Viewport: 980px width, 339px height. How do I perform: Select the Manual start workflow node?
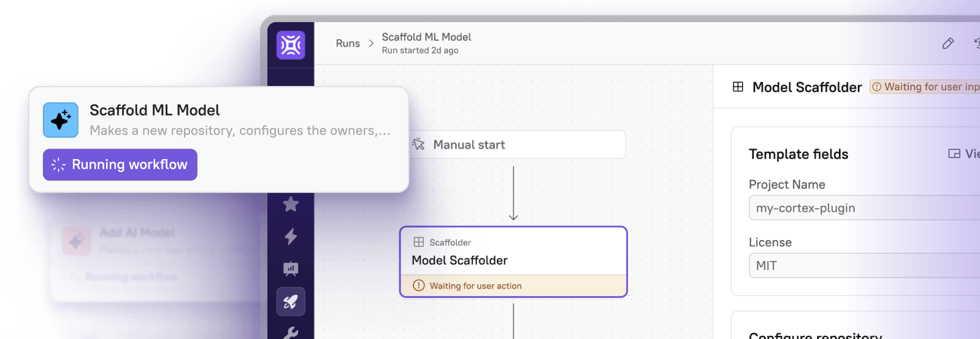point(515,145)
